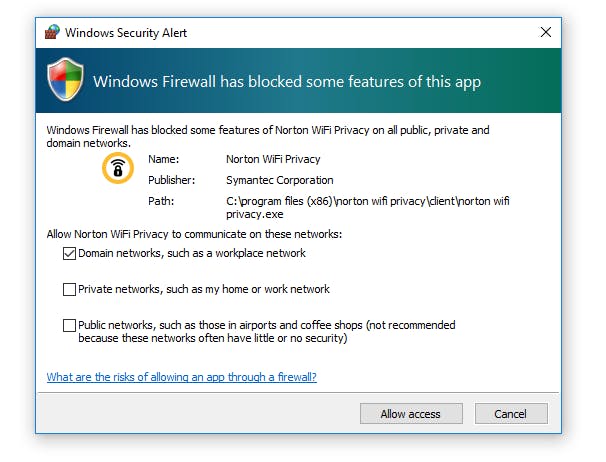Click the blocked features banner headline

[x=287, y=82]
